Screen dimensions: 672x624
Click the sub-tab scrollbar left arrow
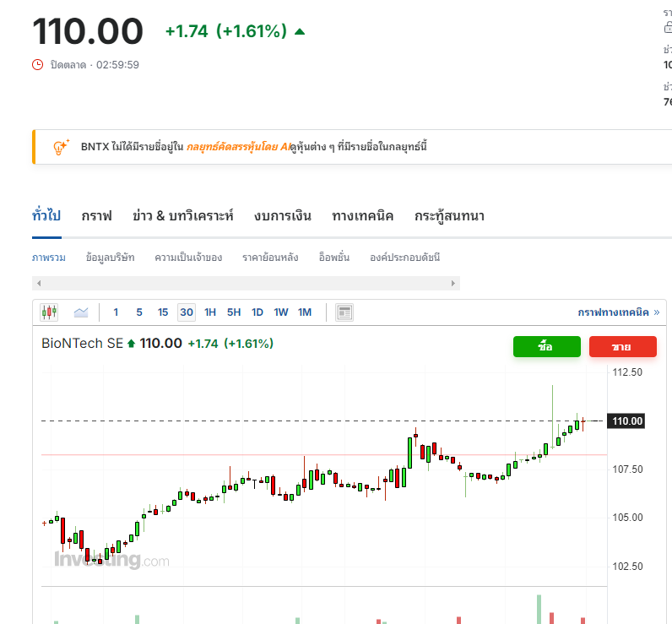point(39,283)
